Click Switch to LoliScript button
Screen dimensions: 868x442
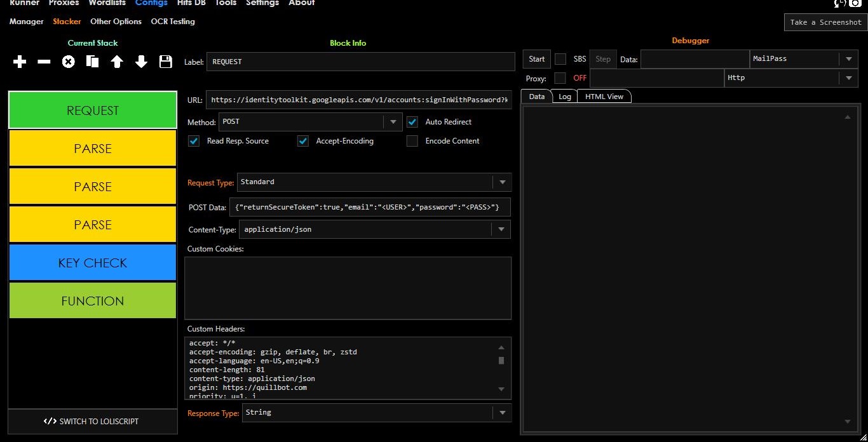(93, 421)
